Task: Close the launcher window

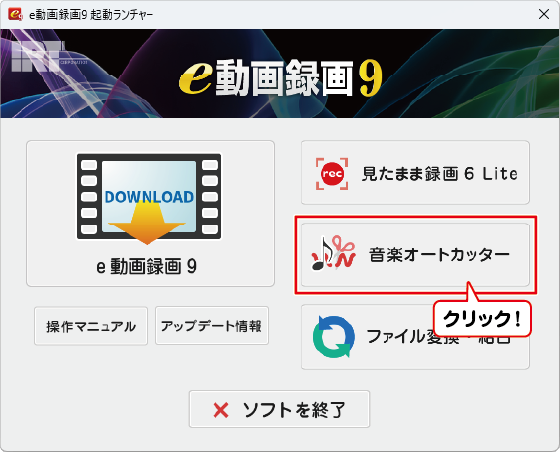Action: [544, 14]
